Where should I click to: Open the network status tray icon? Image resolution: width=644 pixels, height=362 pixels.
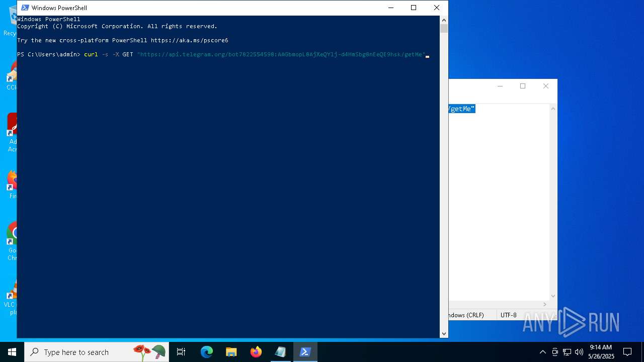tap(567, 352)
